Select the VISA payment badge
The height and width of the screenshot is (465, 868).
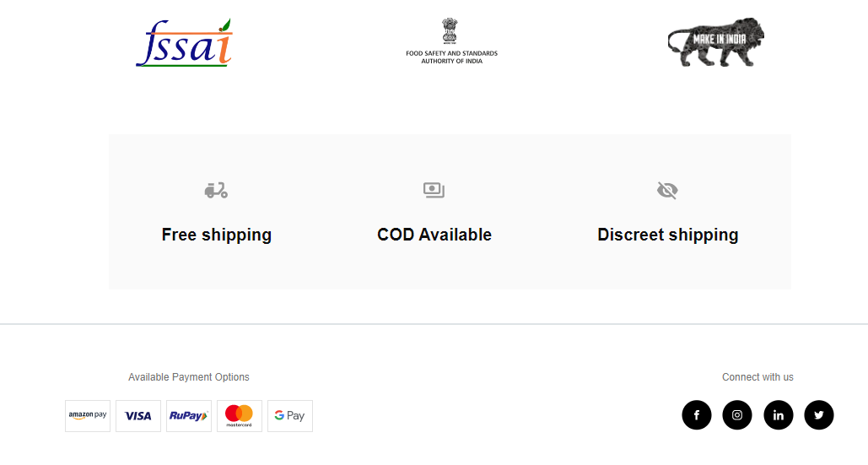point(138,416)
